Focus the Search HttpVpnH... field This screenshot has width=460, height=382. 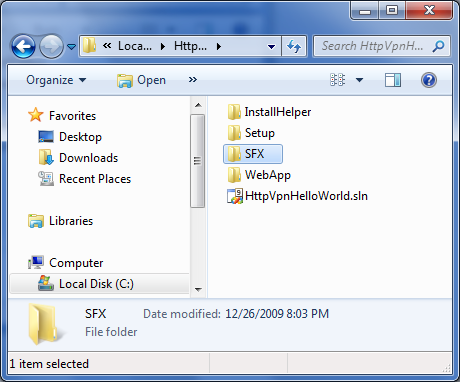pos(382,46)
